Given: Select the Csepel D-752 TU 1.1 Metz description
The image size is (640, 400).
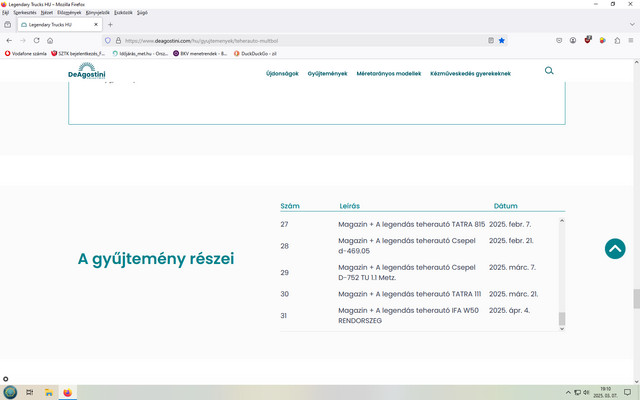Looking at the screenshot, I should [x=407, y=272].
